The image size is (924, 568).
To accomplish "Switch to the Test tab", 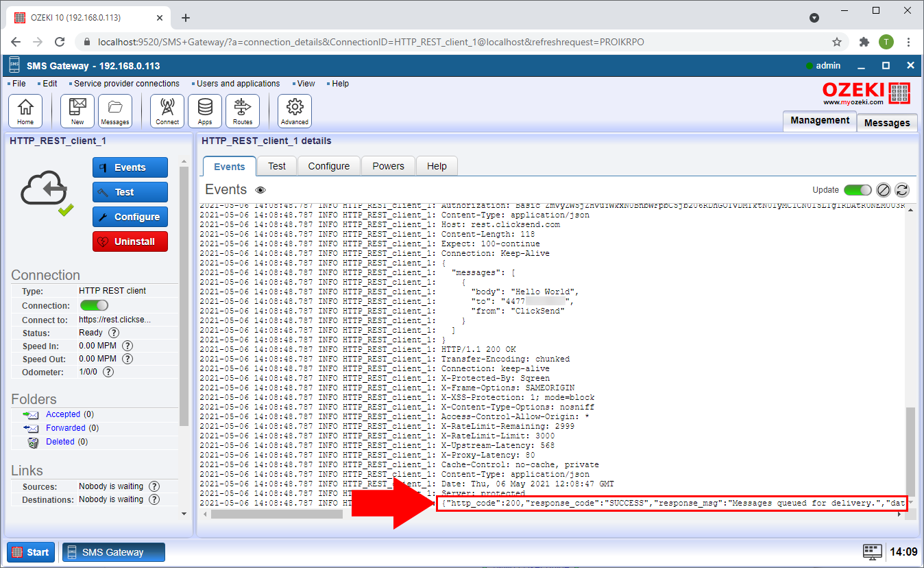I will 277,166.
